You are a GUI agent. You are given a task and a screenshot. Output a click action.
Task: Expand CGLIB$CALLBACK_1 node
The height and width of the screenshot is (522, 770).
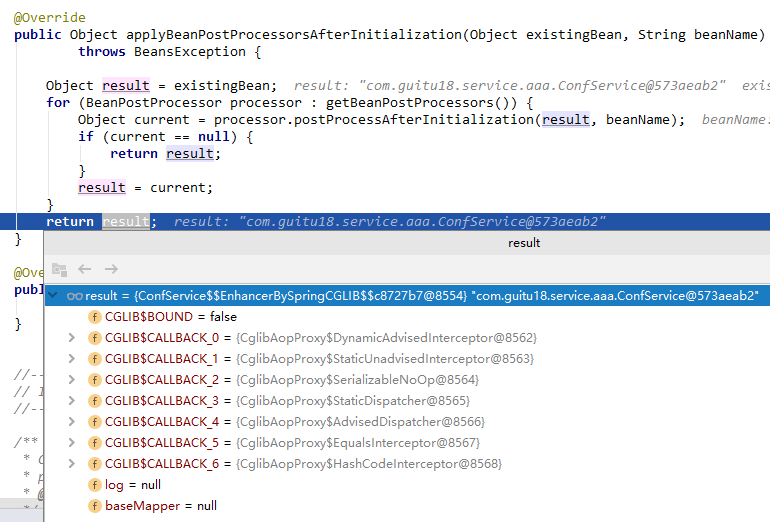coord(72,359)
